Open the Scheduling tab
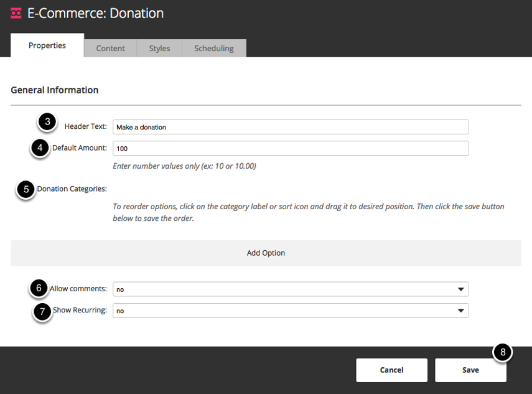Image resolution: width=532 pixels, height=394 pixels. coord(214,48)
